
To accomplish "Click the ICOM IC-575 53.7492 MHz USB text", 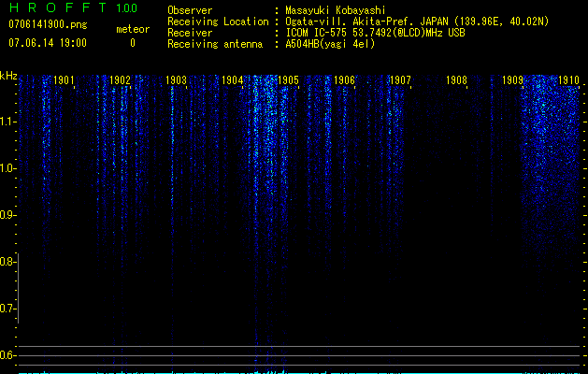I will click(x=375, y=33).
